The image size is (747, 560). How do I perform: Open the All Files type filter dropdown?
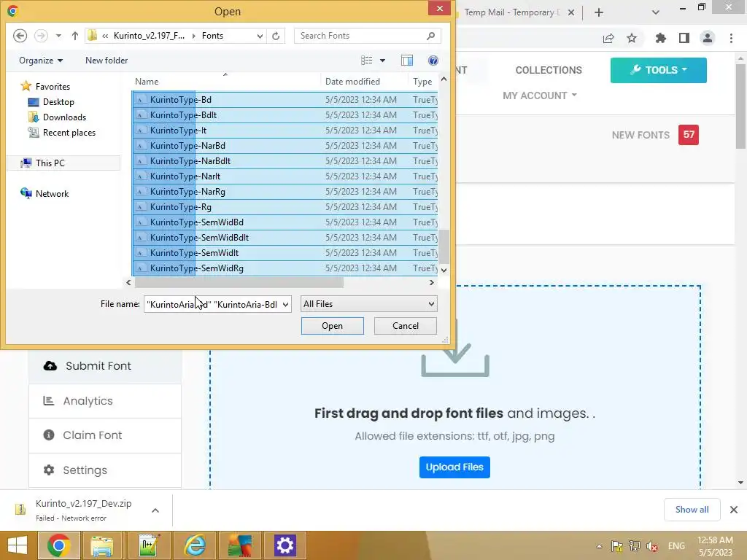[368, 304]
